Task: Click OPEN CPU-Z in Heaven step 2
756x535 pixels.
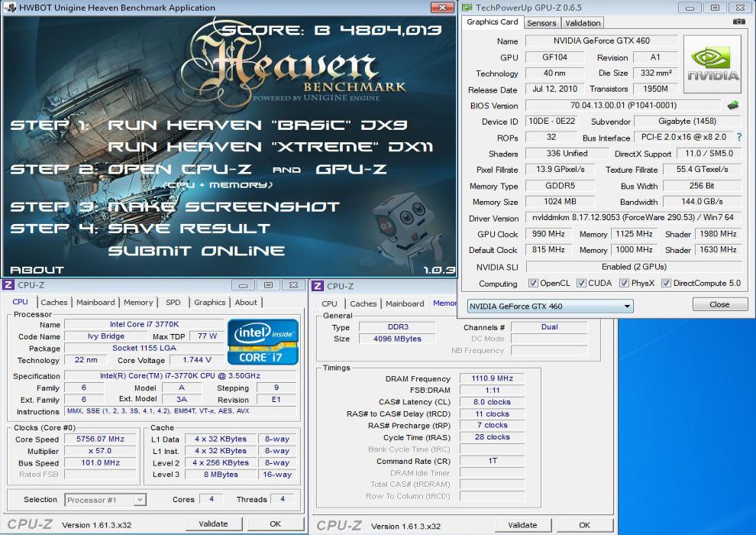Action: pyautogui.click(x=180, y=170)
